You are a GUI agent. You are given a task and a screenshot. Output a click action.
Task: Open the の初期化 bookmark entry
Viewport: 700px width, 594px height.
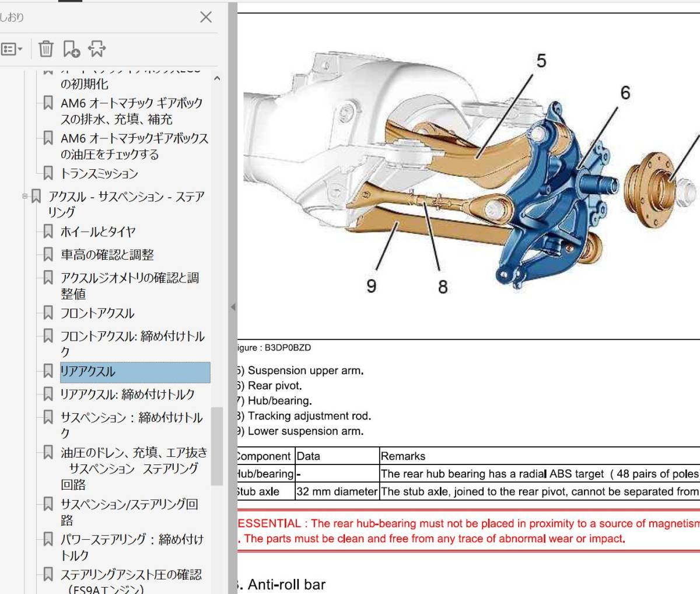85,84
